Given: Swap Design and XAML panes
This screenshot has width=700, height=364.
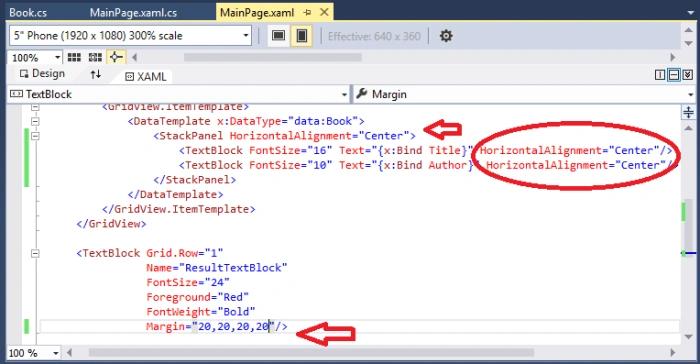Looking at the screenshot, I should (x=96, y=74).
